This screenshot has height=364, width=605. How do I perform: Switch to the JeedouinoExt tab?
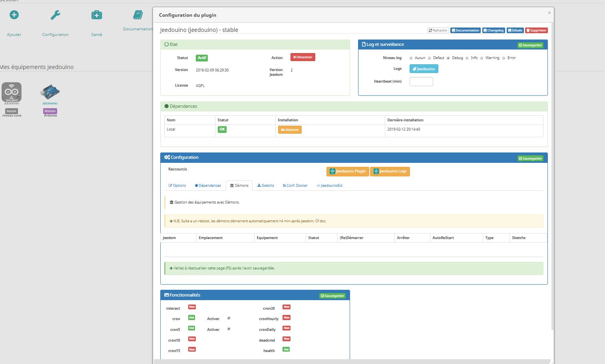[x=329, y=186]
